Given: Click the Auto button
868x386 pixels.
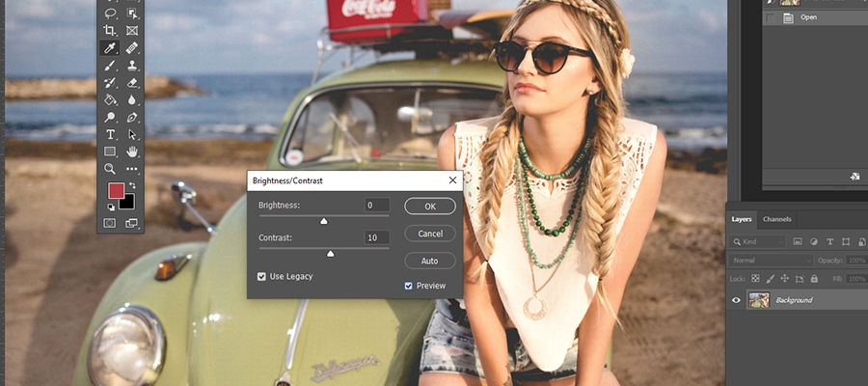Looking at the screenshot, I should tap(430, 261).
